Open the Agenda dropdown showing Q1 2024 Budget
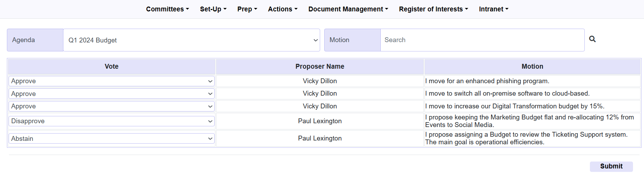 click(192, 40)
